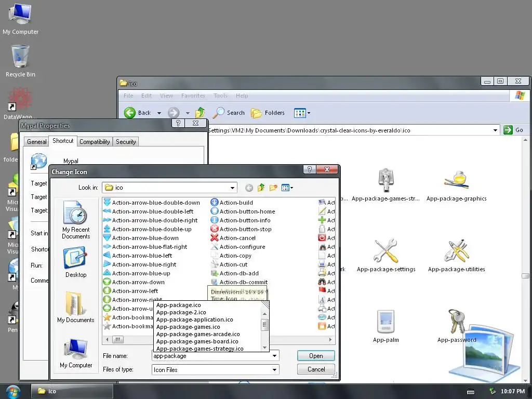Screen dimensions: 532x399
Task: Choose App-package-2.ico suggestion
Action: tap(181, 312)
